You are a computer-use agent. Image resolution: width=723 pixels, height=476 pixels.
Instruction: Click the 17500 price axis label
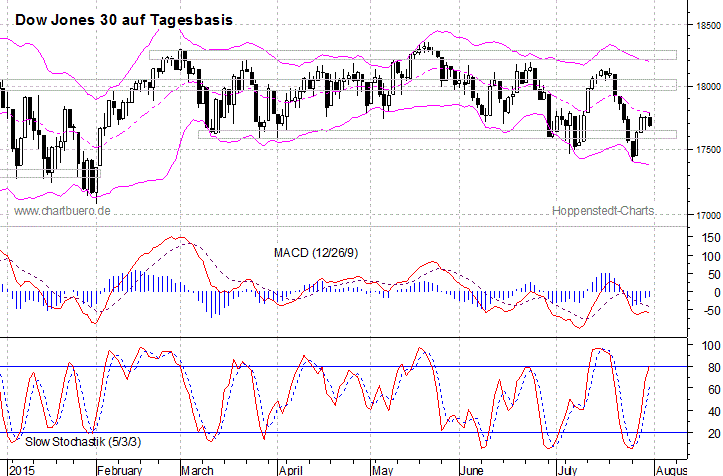(x=709, y=150)
